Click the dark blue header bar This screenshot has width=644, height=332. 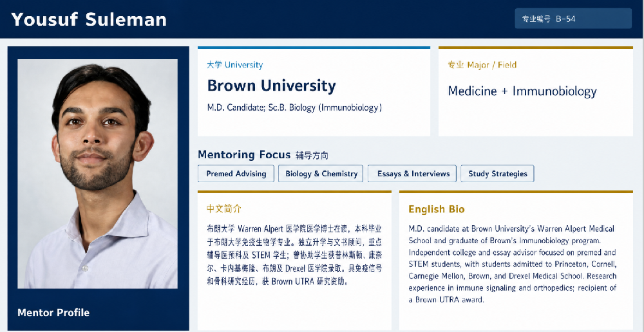(x=322, y=19)
